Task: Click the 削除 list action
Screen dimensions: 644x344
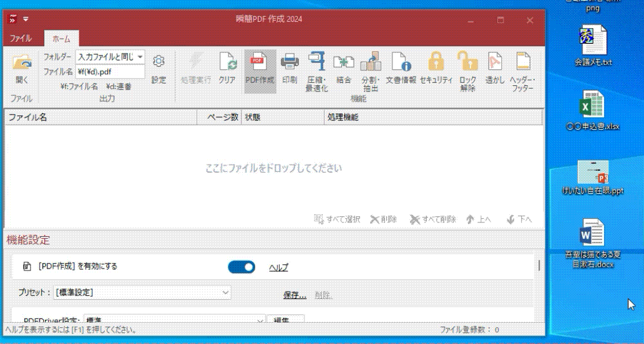Action: pyautogui.click(x=384, y=219)
